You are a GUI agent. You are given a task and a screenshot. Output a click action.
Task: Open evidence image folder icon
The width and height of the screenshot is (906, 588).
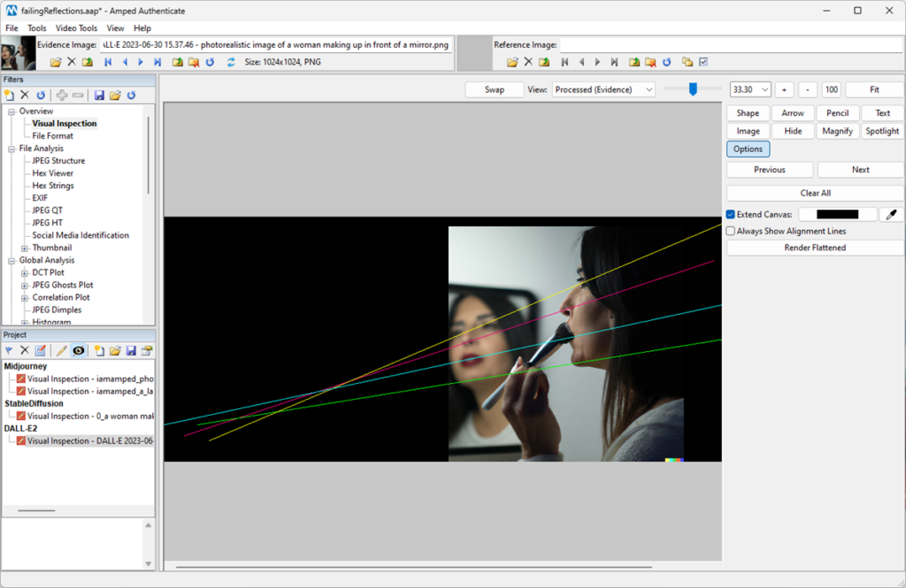tap(56, 62)
